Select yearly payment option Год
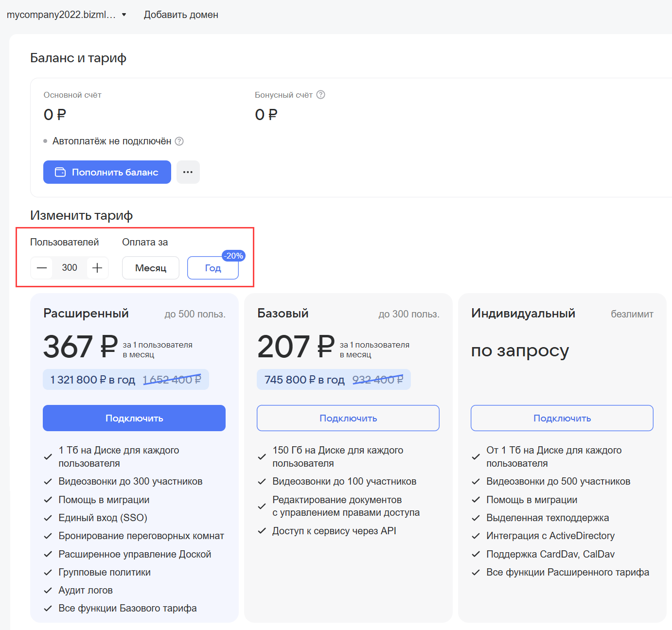672x630 pixels. click(x=212, y=268)
